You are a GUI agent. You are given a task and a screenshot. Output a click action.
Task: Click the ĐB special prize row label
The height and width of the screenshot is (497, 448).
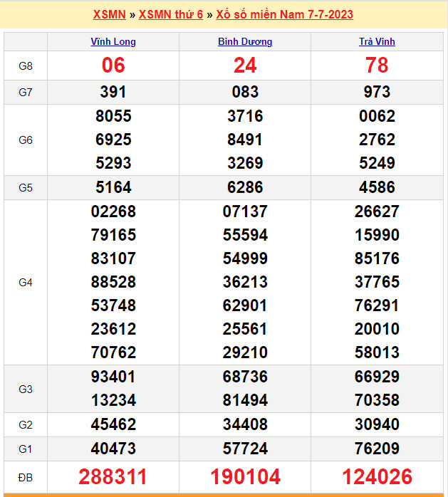point(26,476)
